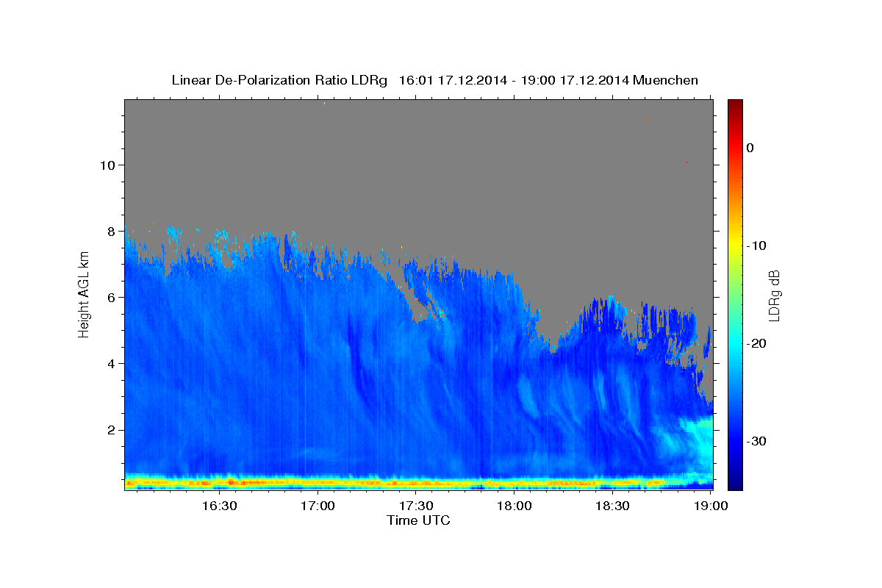Screen dimensions: 882x588
Task: Click the colorbar value -30
Action: tap(756, 441)
